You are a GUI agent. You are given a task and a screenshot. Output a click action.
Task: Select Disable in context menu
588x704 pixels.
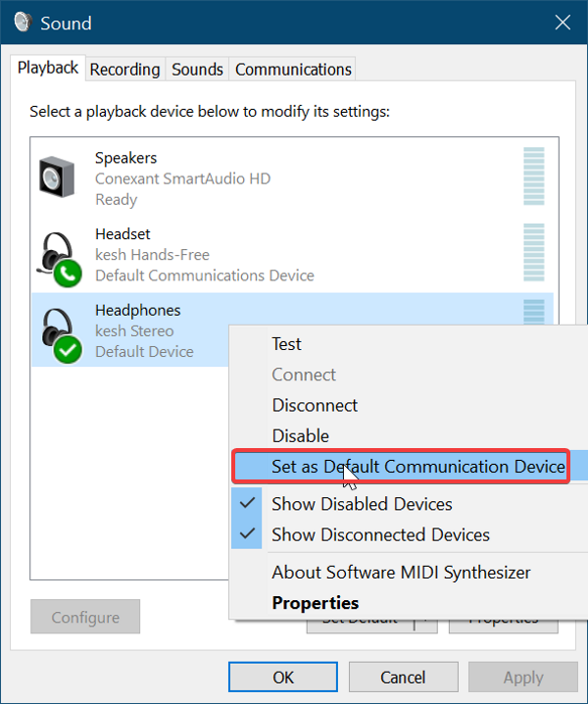point(300,435)
